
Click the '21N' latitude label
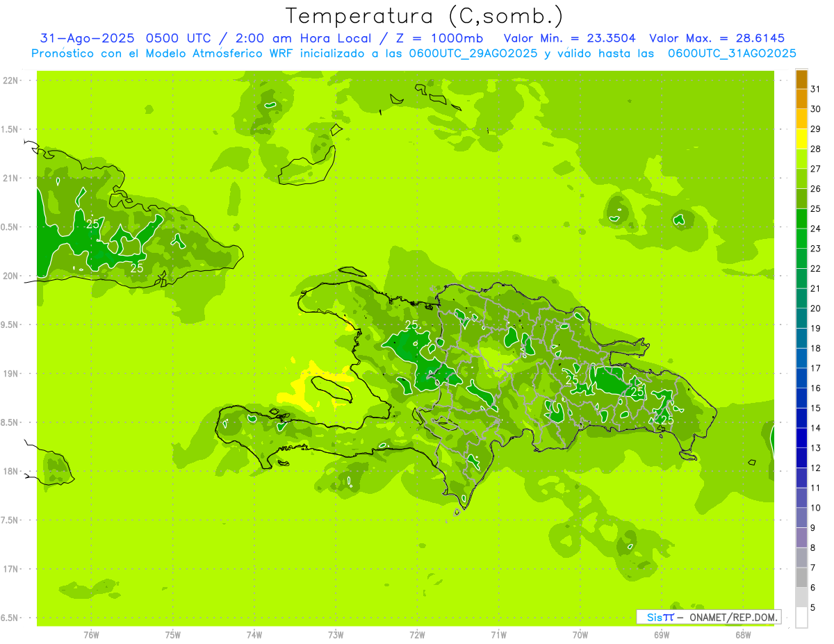tap(12, 179)
